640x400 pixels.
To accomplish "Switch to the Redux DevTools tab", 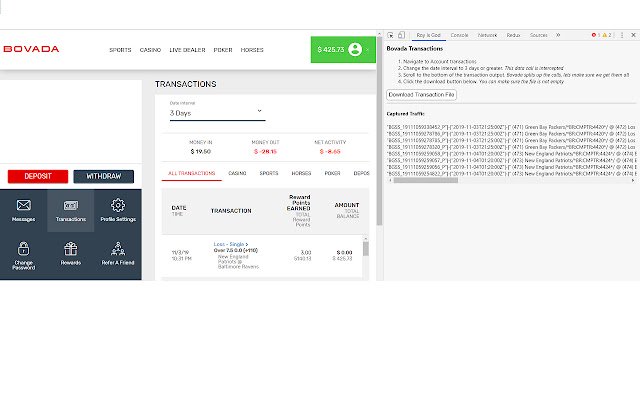I will [x=513, y=35].
